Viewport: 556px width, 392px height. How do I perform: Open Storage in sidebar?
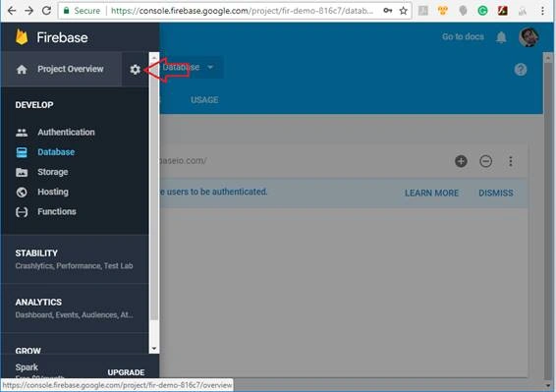pyautogui.click(x=52, y=172)
